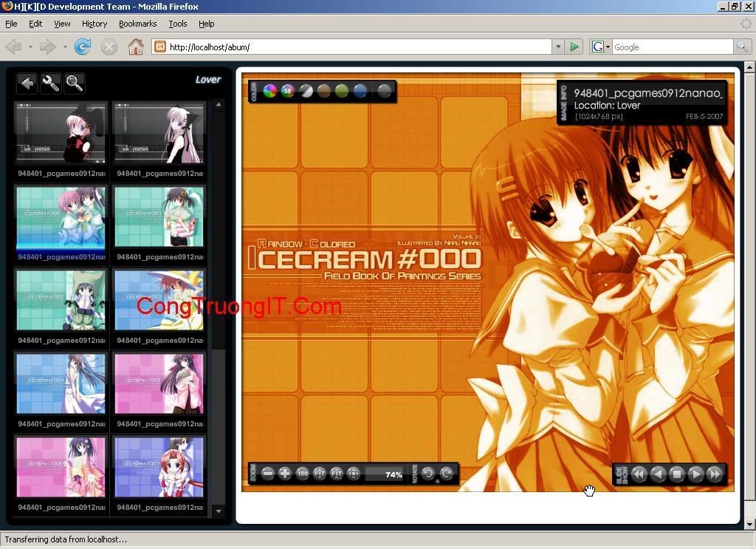Skip to last slide with fast-forward button

tap(715, 474)
